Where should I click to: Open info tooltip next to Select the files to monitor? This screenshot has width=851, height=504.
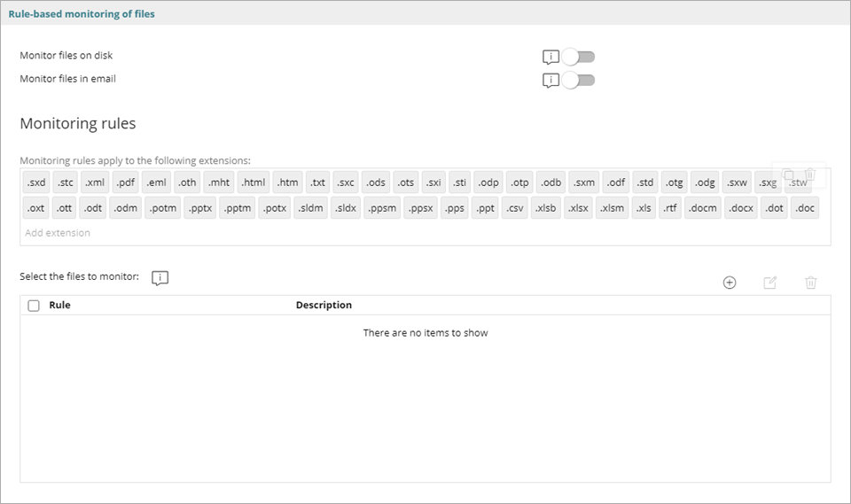[160, 278]
